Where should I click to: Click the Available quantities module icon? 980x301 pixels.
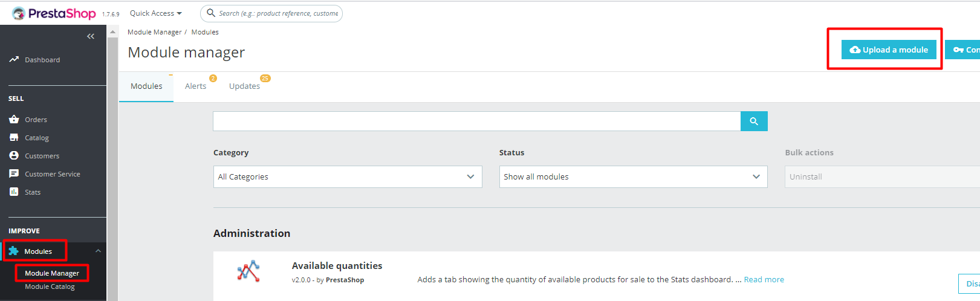[248, 271]
